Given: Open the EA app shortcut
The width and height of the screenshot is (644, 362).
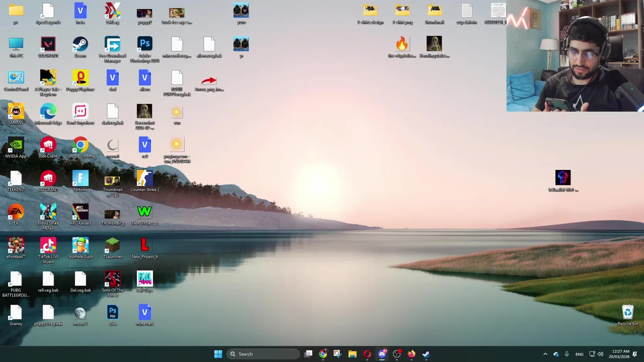Looking at the screenshot, I should coord(16,215).
